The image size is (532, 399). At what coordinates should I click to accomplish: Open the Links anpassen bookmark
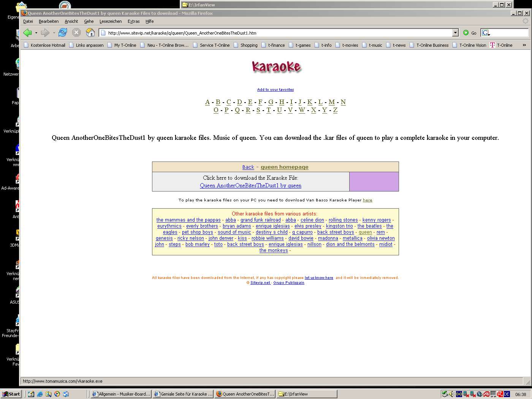(86, 45)
